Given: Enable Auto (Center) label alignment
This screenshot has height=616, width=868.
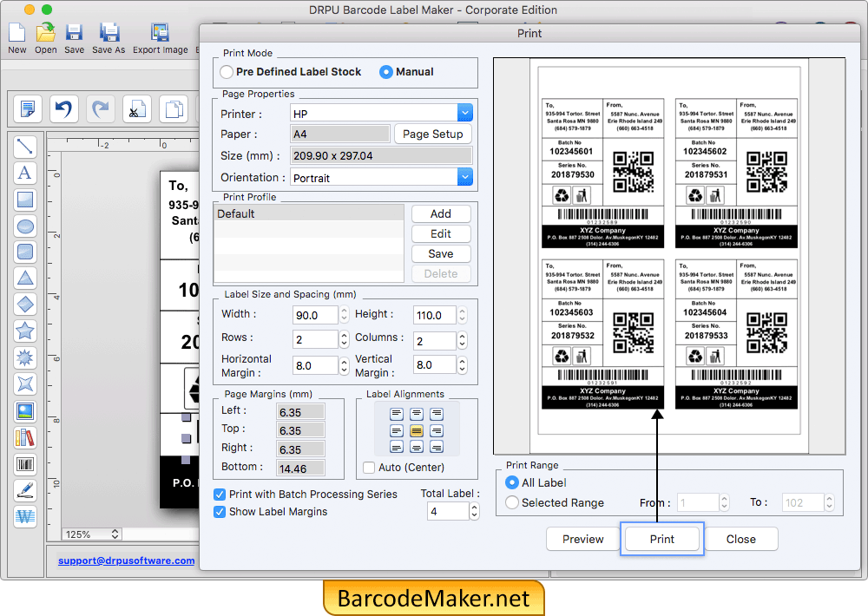Looking at the screenshot, I should coord(369,468).
